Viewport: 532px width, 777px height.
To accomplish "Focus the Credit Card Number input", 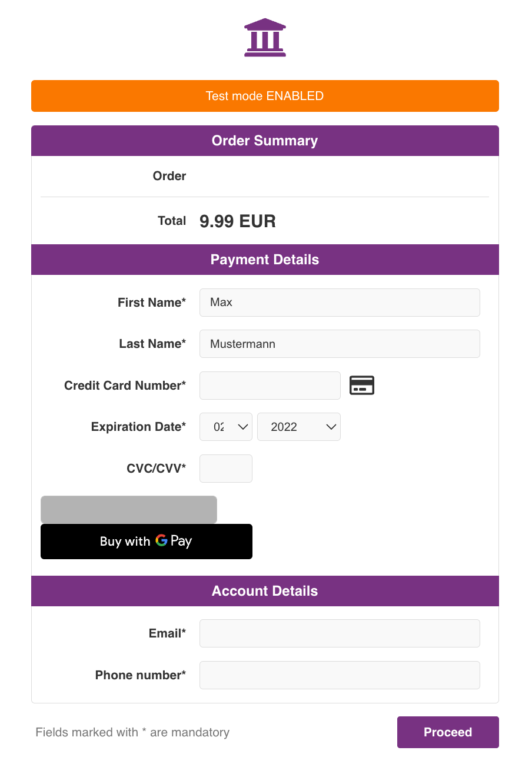I will tap(270, 386).
